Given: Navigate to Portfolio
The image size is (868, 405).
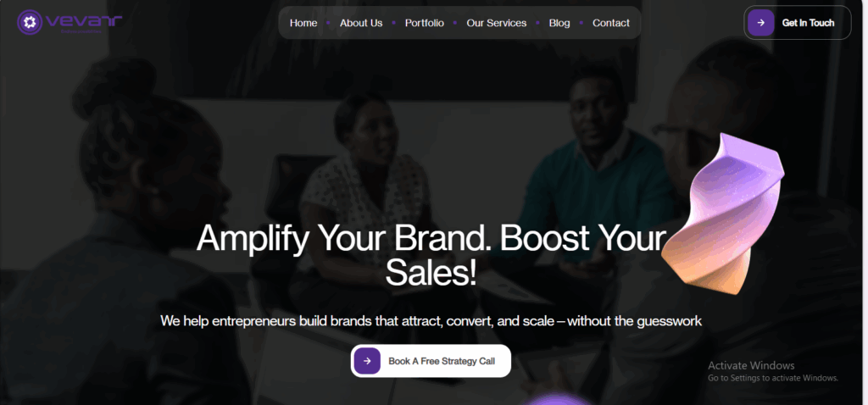Looking at the screenshot, I should pos(424,23).
